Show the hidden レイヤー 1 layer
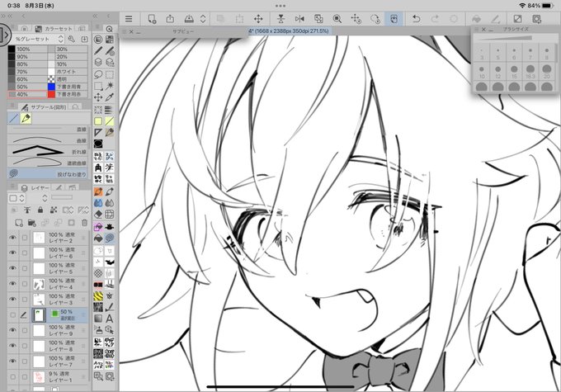Image resolution: width=561 pixels, height=392 pixels. (13, 376)
